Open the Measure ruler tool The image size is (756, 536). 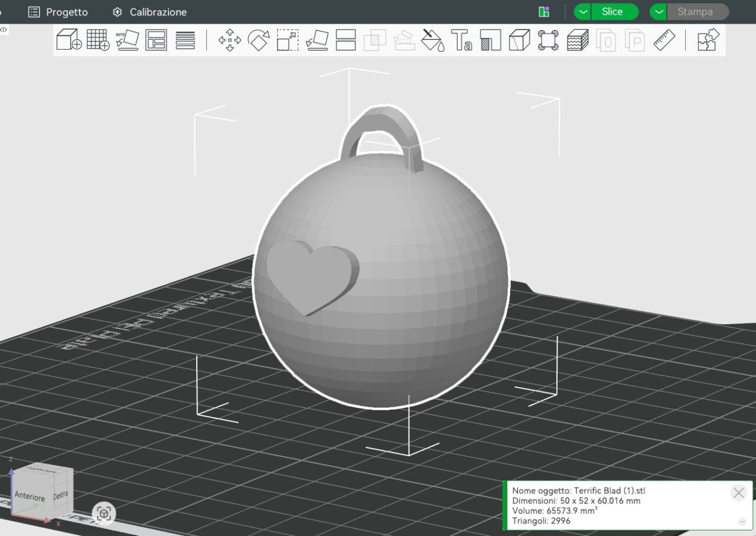pyautogui.click(x=664, y=40)
